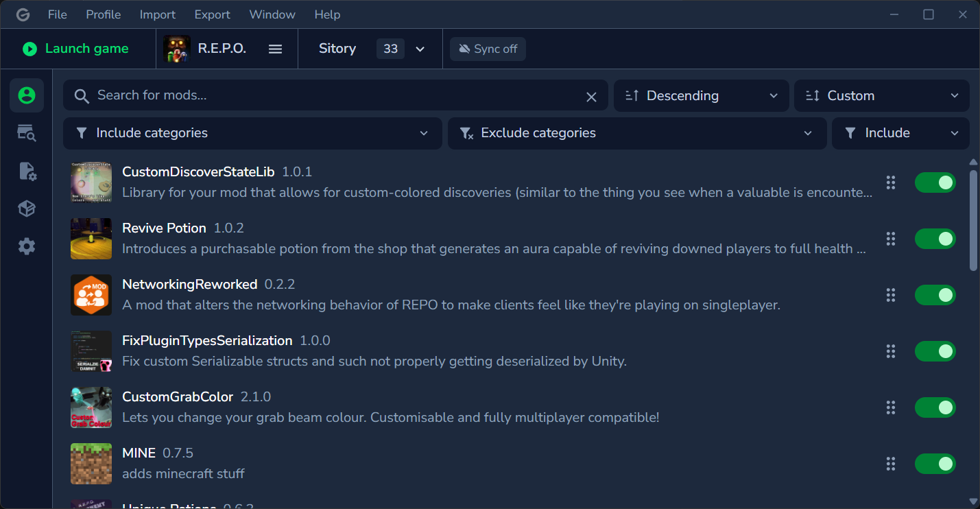Viewport: 980px width, 509px height.
Task: Click the scrollbar down arrow
Action: click(x=973, y=501)
